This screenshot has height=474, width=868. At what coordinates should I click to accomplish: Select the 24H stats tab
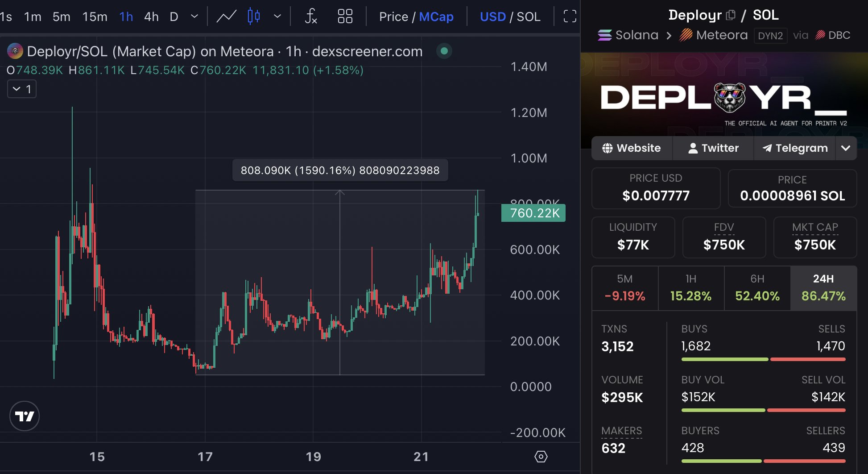(823, 288)
